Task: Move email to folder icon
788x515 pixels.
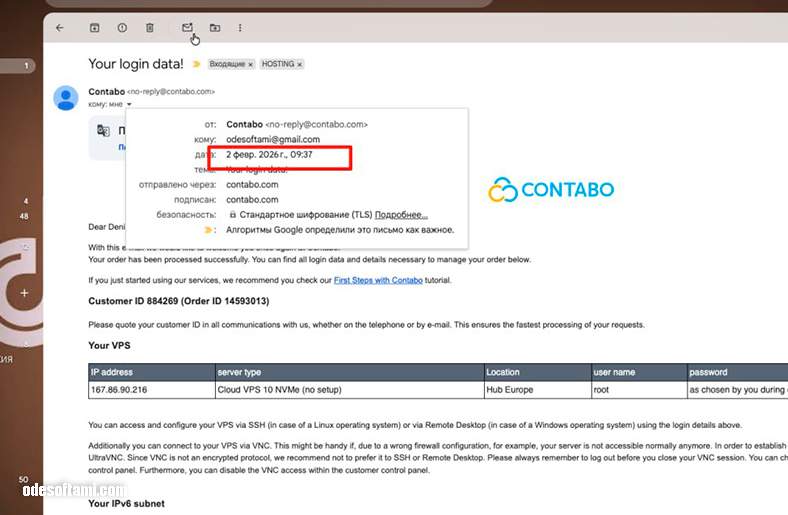Action: [x=215, y=28]
